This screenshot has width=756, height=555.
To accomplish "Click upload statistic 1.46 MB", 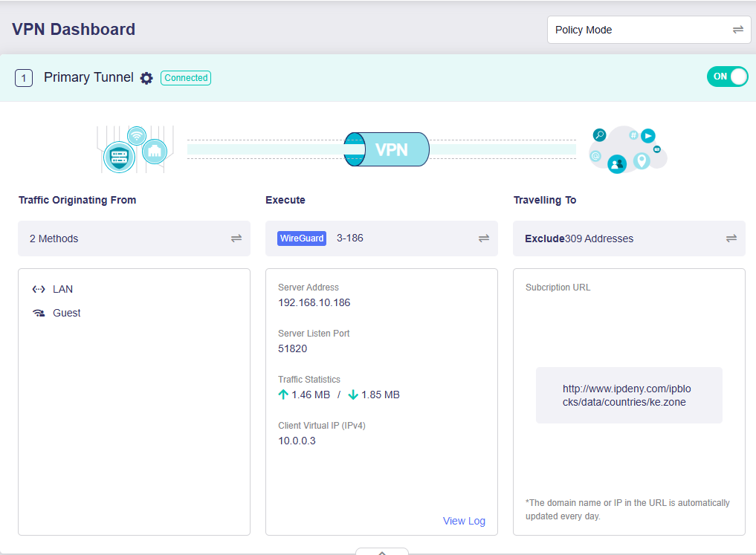I will point(311,395).
